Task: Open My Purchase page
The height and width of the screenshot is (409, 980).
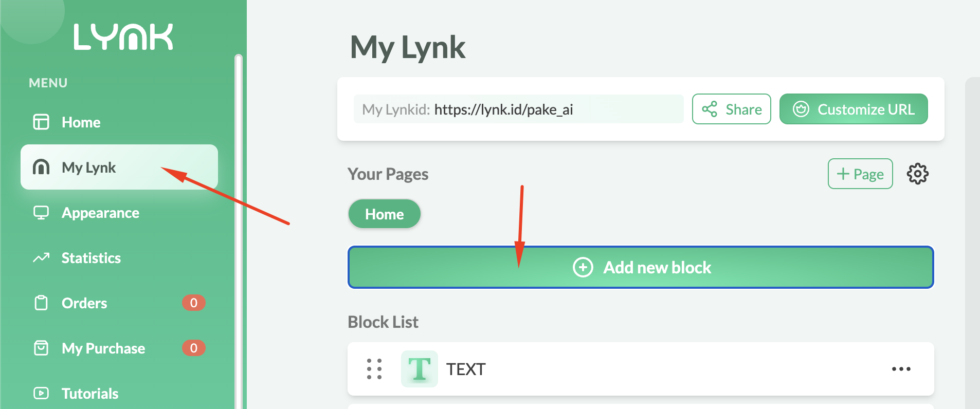Action: click(103, 348)
